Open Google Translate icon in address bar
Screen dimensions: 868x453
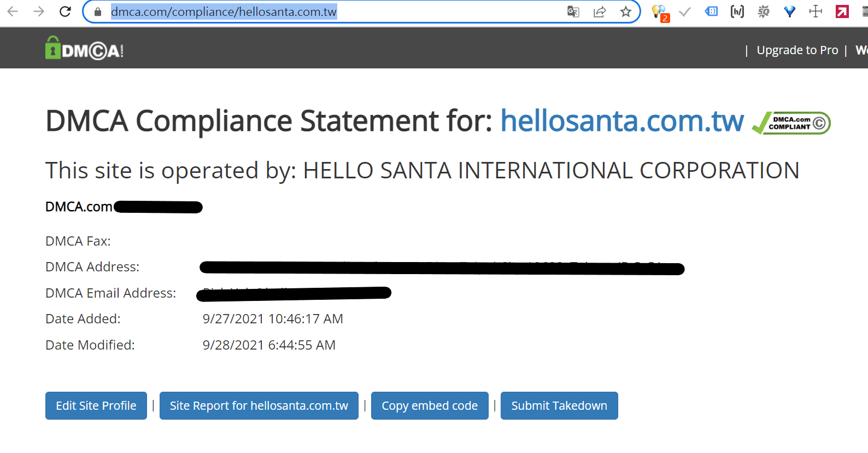click(x=573, y=11)
